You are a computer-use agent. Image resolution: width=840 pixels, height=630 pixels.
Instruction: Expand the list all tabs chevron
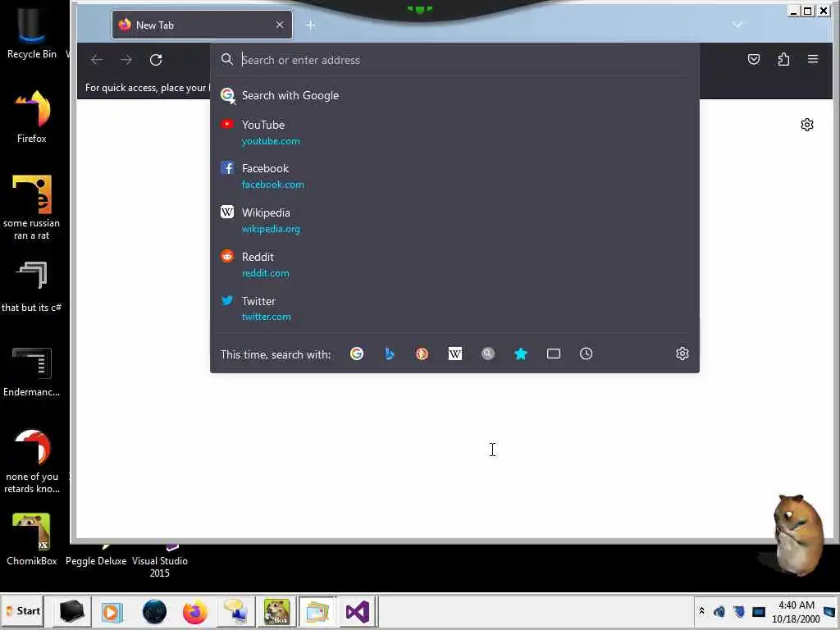[x=737, y=25]
